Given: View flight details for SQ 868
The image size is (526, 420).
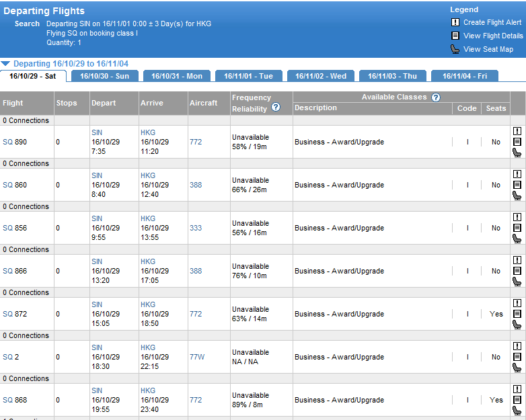Looking at the screenshot, I should coord(517,400).
